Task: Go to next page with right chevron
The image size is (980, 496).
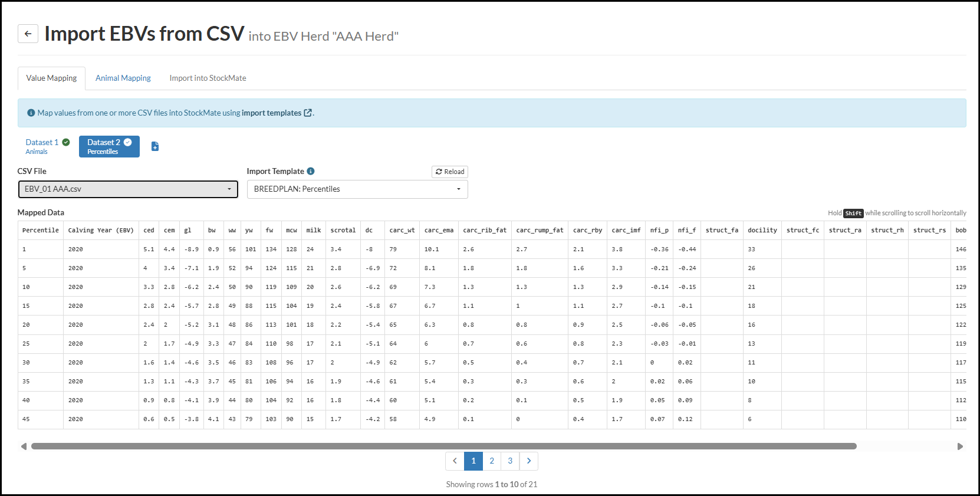Action: tap(529, 461)
